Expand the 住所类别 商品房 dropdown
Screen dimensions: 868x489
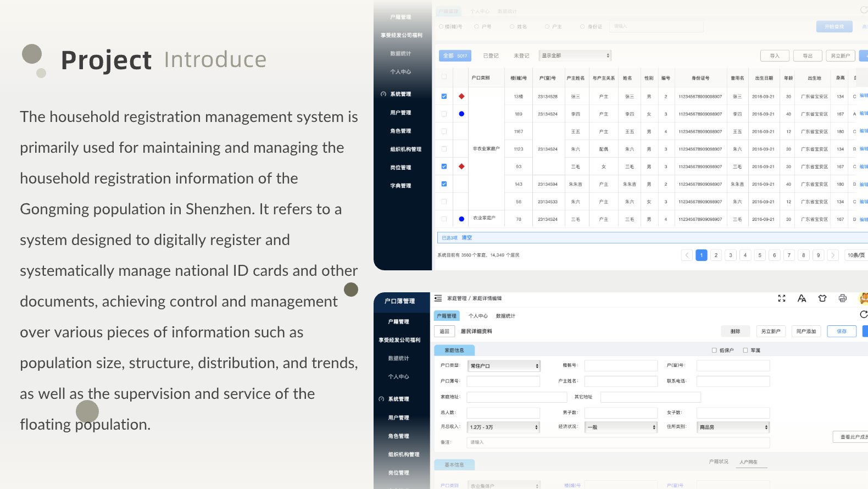pos(733,427)
